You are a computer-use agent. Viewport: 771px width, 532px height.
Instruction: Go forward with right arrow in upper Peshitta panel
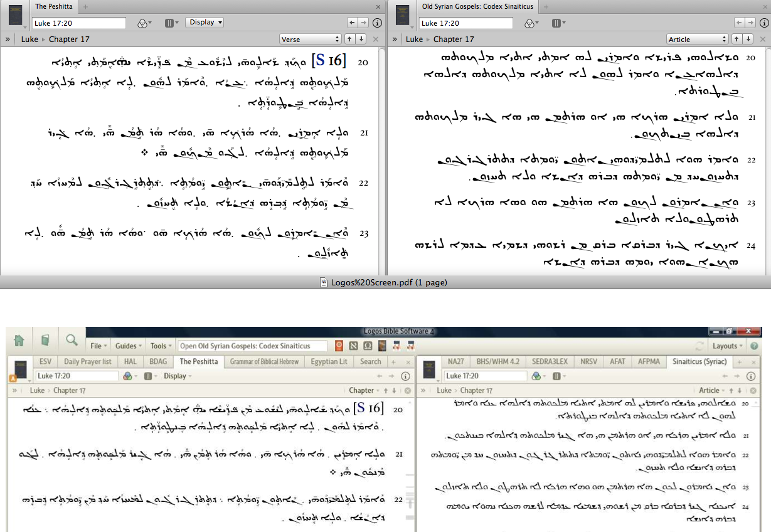point(363,23)
